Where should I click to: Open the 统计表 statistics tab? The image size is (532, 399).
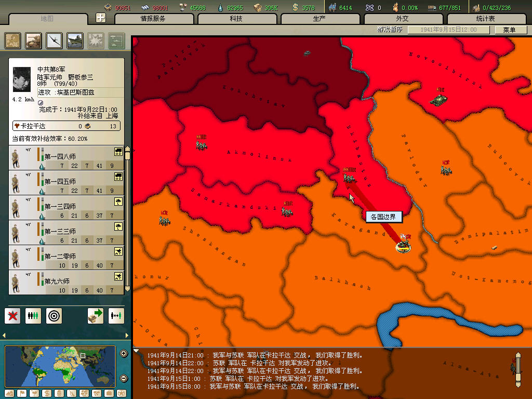[x=486, y=19]
